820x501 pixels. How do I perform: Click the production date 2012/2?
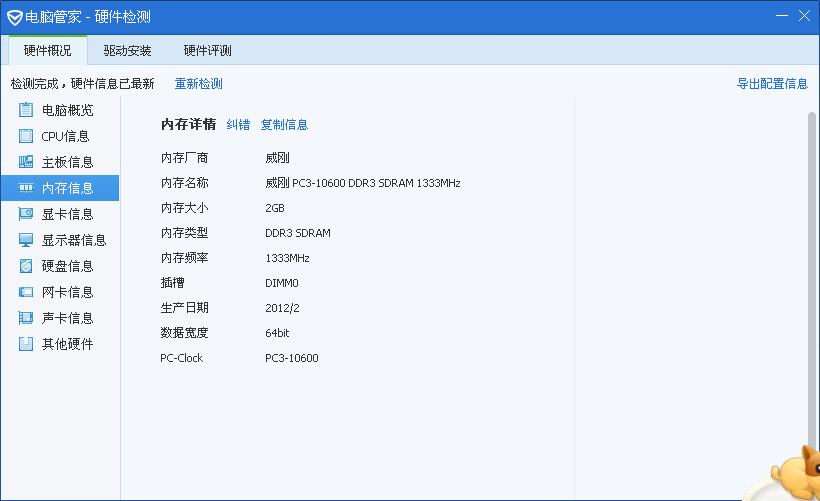[x=282, y=308]
